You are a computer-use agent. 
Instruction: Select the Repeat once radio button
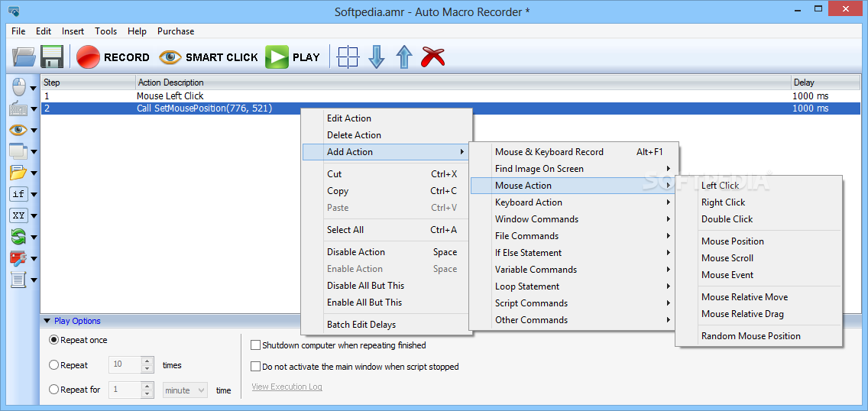53,340
